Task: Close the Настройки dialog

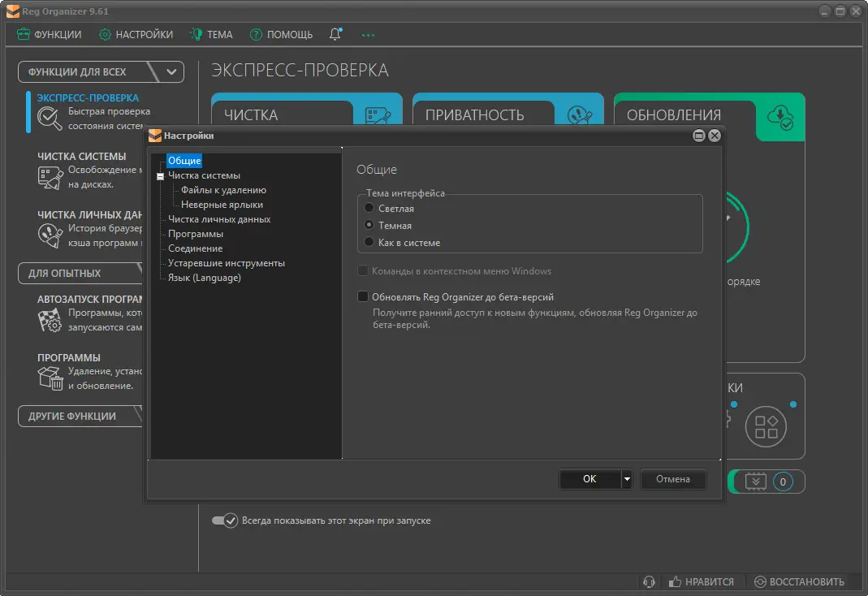Action: [x=715, y=136]
